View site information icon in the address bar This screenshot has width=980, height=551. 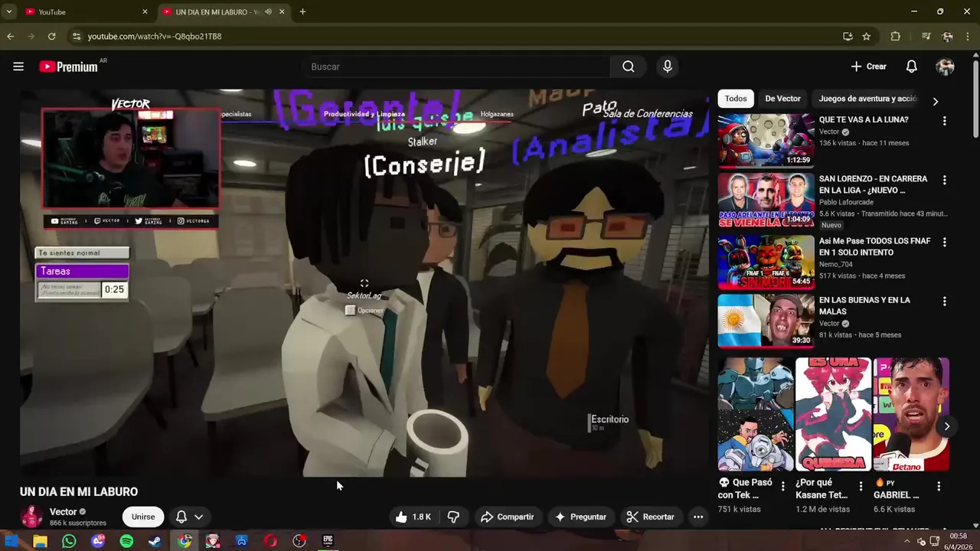[75, 36]
